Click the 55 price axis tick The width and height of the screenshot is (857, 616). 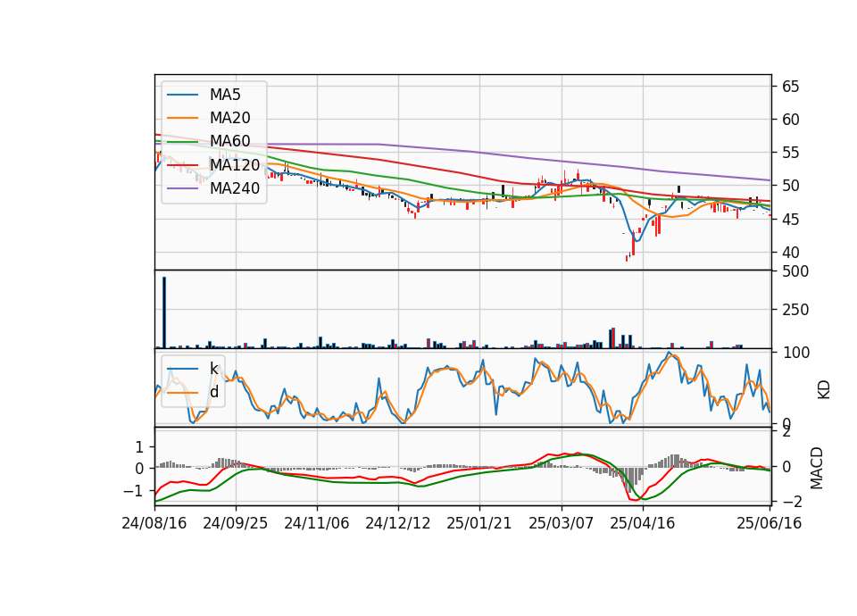pyautogui.click(x=790, y=153)
